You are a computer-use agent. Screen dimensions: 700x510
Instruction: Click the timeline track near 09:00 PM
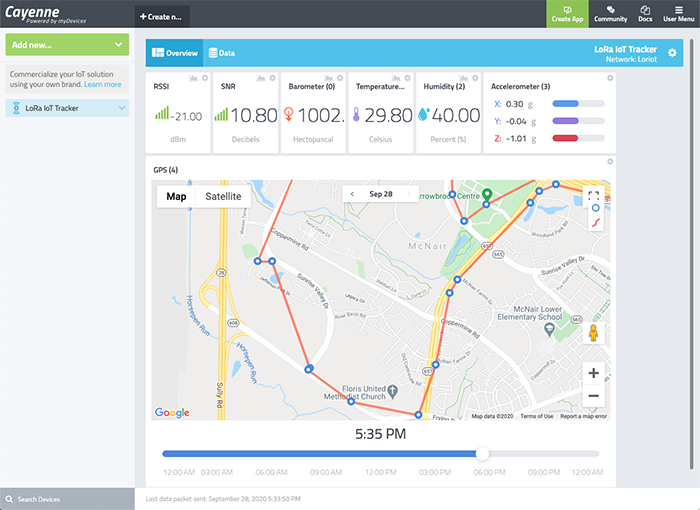[544, 454]
